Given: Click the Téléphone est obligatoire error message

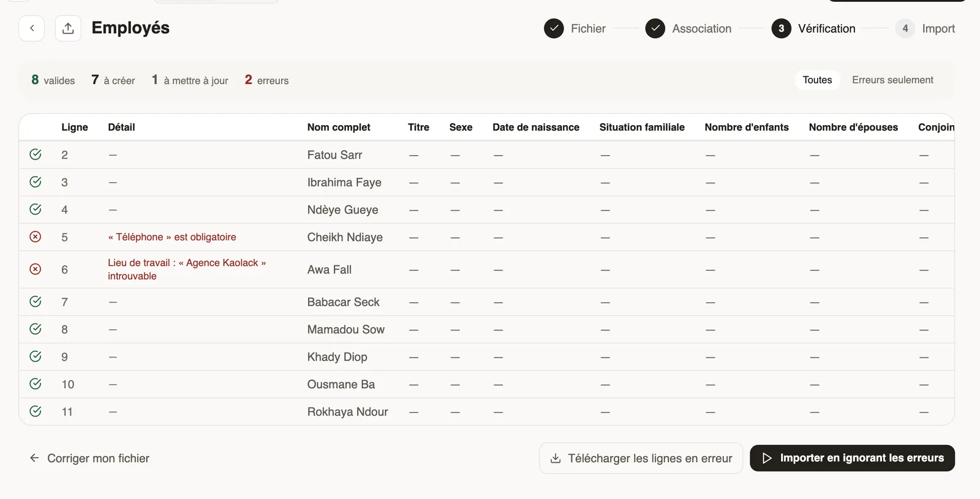Looking at the screenshot, I should (x=172, y=237).
